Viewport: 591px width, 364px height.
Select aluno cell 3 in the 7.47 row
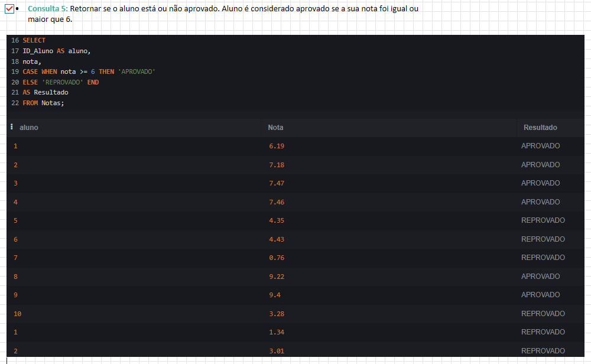15,184
